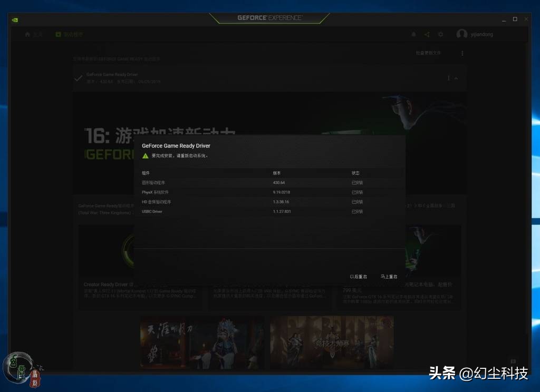Click the checkmark beside GeForce Game Ready Driver

pos(78,77)
